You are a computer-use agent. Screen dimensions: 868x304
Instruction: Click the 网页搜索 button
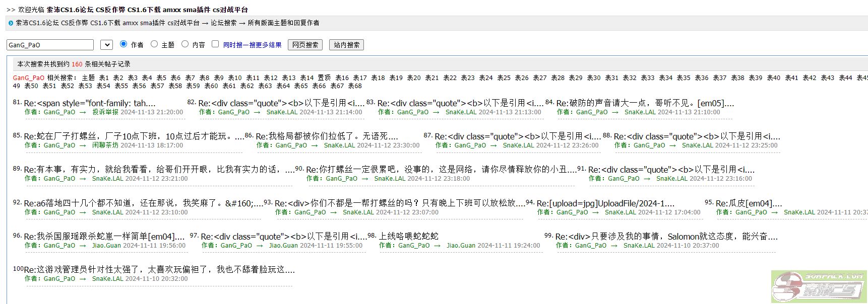pos(305,45)
